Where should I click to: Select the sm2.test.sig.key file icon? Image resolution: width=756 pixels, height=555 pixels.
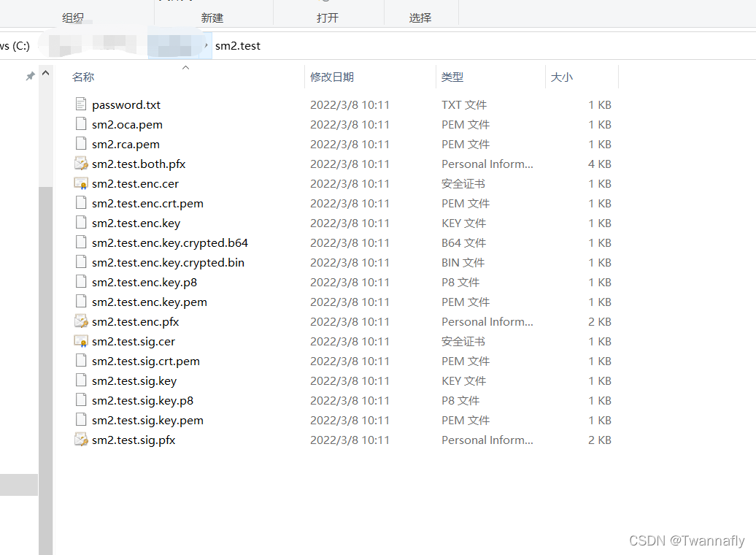click(80, 380)
